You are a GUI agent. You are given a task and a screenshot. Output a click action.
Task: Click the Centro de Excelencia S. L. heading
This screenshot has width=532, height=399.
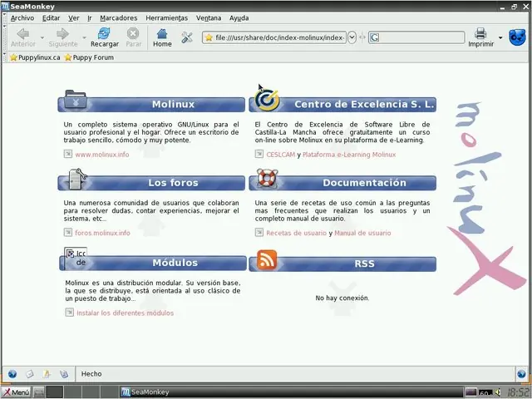pos(364,104)
